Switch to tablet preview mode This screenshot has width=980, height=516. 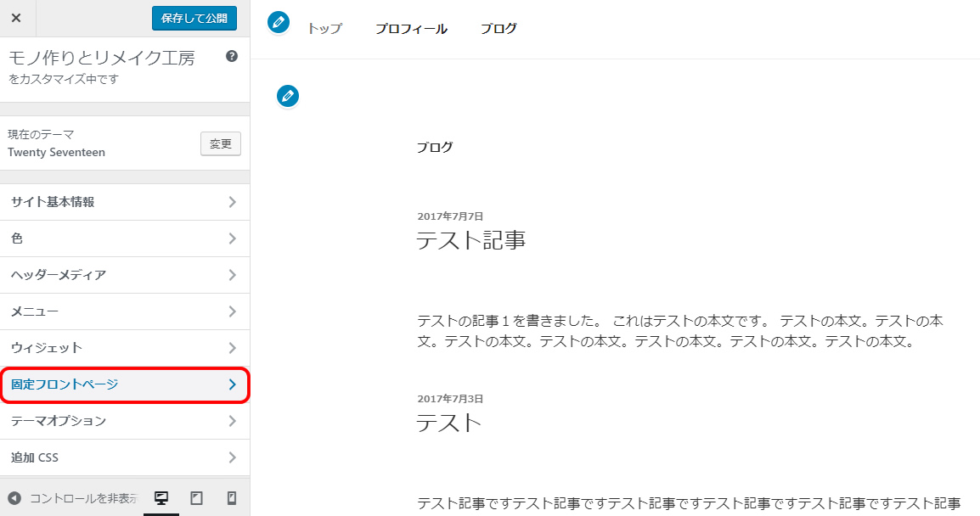tap(197, 498)
